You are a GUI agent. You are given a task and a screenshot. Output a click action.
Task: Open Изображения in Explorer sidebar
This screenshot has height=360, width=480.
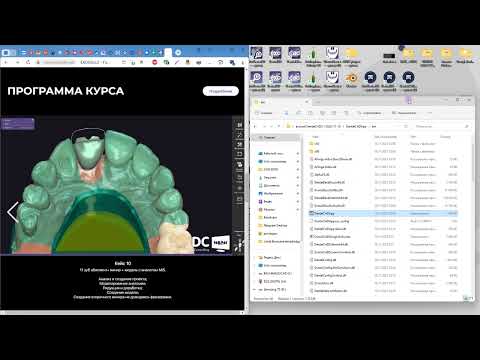pyautogui.click(x=273, y=193)
